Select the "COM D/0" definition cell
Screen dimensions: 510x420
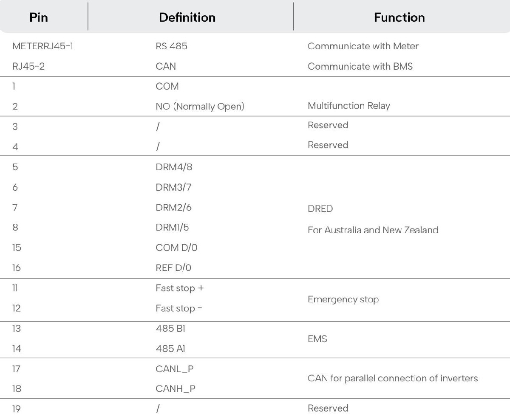pyautogui.click(x=176, y=248)
